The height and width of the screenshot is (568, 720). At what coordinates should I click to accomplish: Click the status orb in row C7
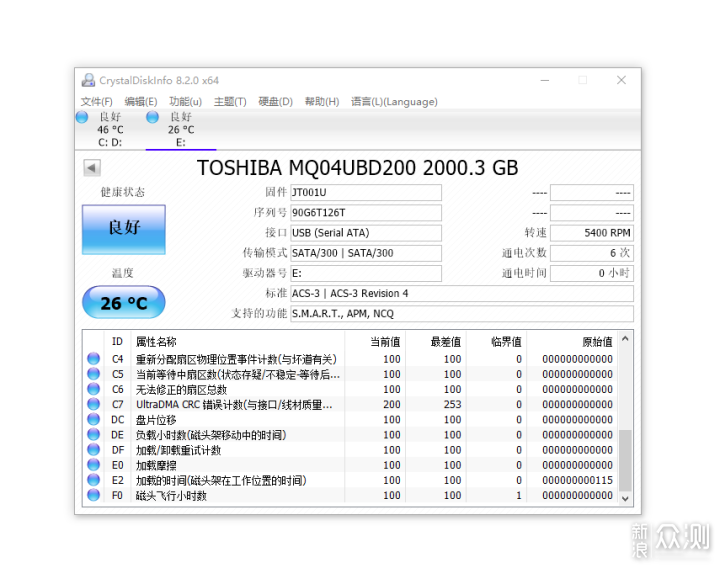pos(94,404)
